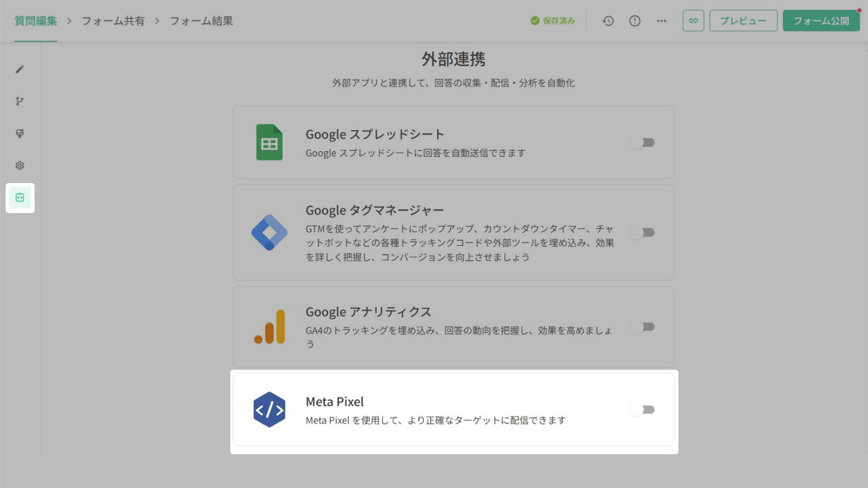Click the Meta Pixel title text
Image resolution: width=868 pixels, height=488 pixels.
(x=335, y=401)
